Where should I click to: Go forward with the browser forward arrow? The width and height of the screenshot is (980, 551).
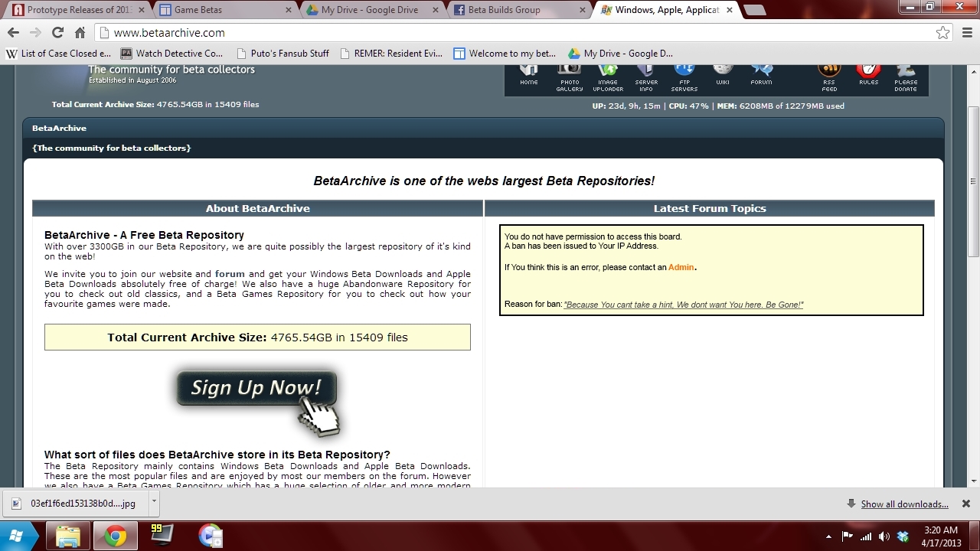coord(35,33)
